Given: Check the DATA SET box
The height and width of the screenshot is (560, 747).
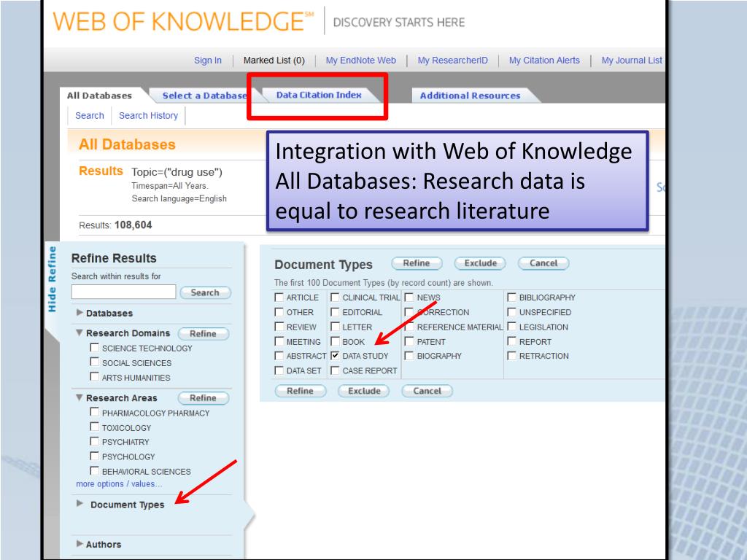Looking at the screenshot, I should click(279, 370).
